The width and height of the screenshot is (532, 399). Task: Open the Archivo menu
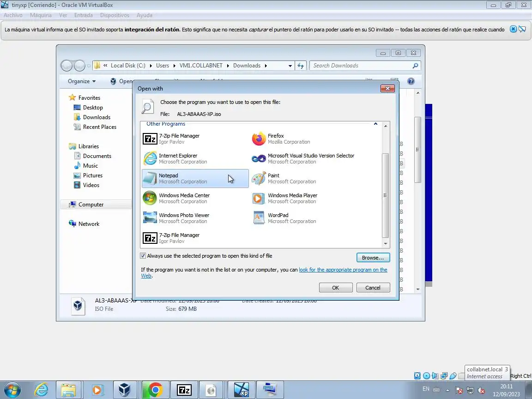(x=13, y=15)
